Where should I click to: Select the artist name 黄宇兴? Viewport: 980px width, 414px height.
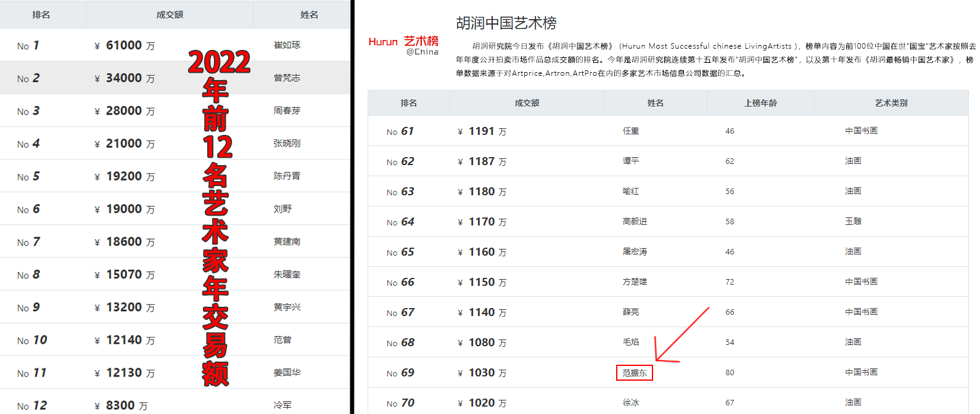287,307
